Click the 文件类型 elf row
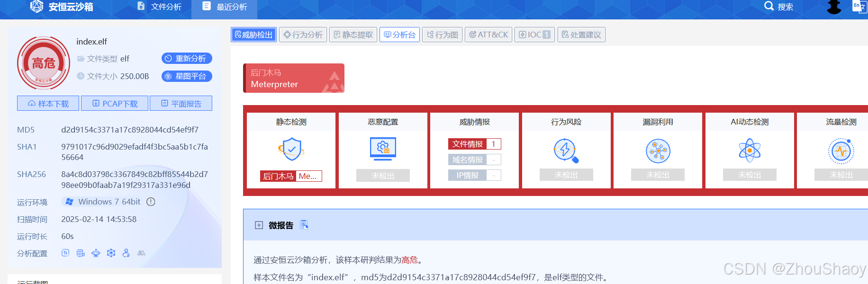This screenshot has width=868, height=284. [103, 59]
